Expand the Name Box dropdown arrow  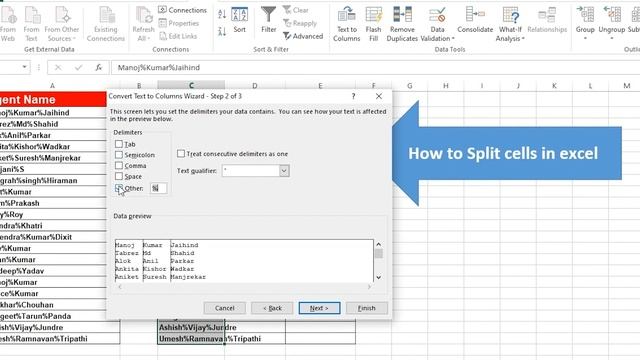click(24, 67)
